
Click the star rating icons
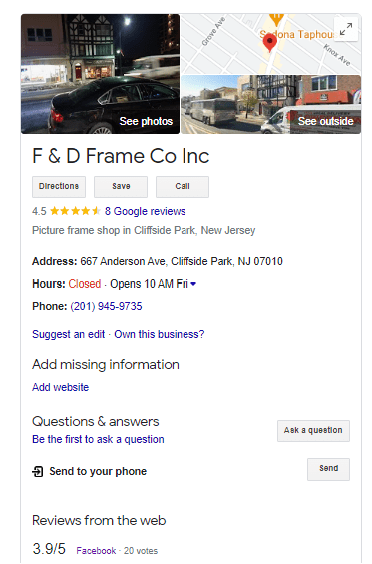tap(75, 211)
